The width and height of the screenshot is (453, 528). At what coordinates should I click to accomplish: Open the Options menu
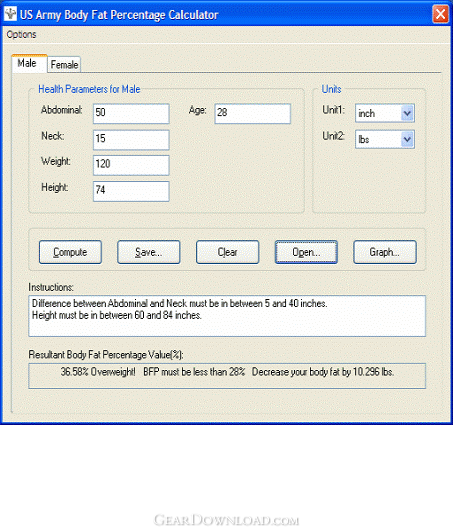pyautogui.click(x=21, y=34)
